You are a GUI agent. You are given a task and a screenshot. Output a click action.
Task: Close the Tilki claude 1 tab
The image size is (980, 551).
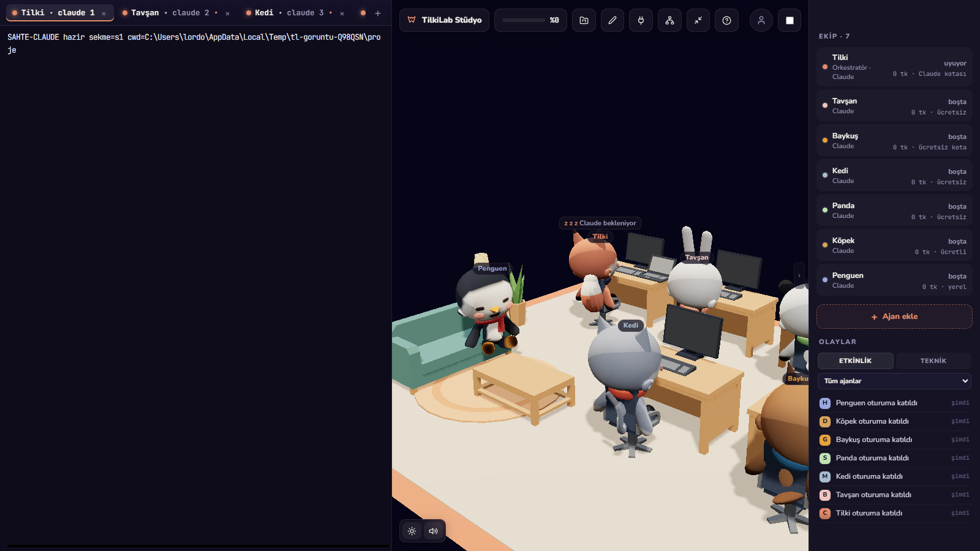pyautogui.click(x=104, y=13)
